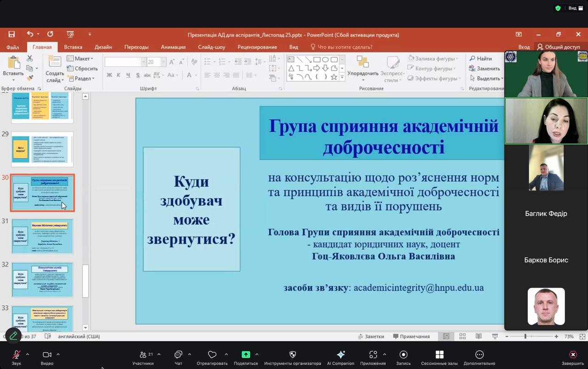Adjust the PowerPoint zoom slider

[x=525, y=336]
